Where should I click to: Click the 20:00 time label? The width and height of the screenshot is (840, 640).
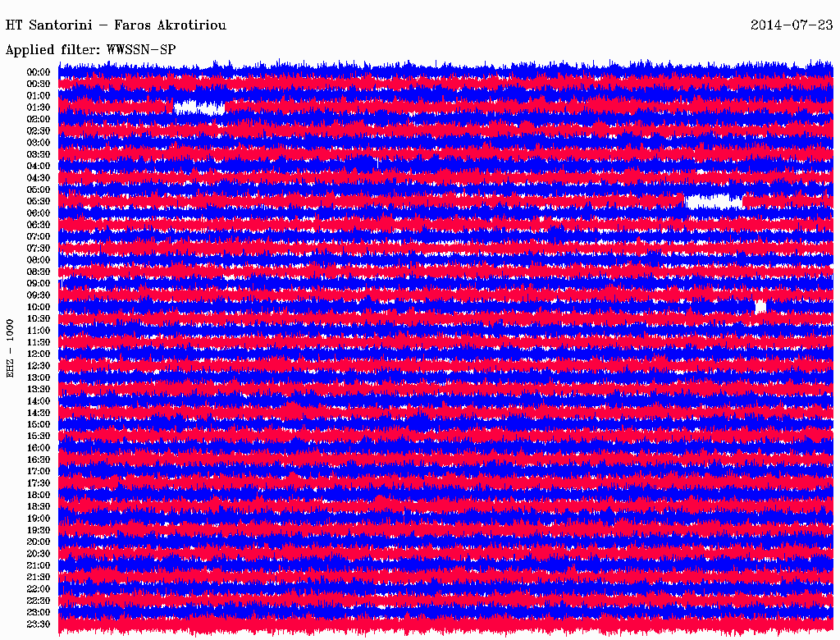click(x=39, y=542)
